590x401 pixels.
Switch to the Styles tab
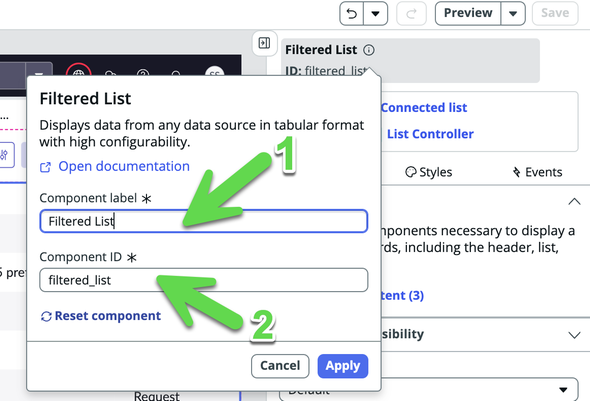click(x=429, y=172)
